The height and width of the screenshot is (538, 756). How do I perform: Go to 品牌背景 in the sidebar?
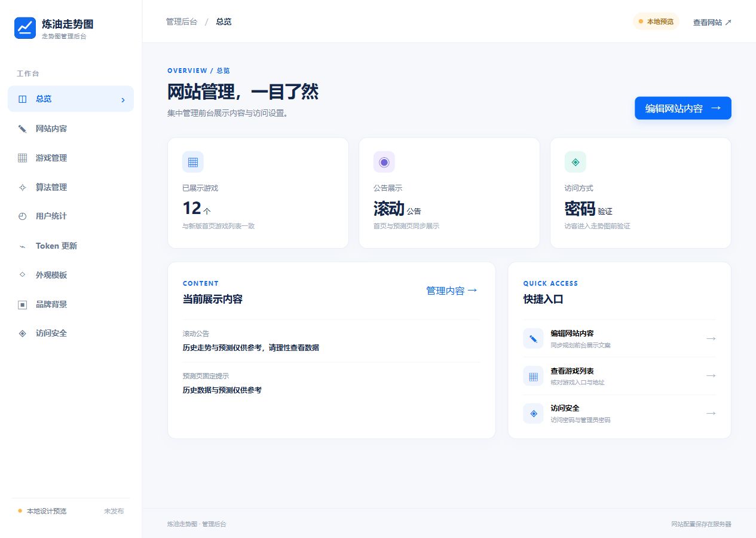(71, 304)
